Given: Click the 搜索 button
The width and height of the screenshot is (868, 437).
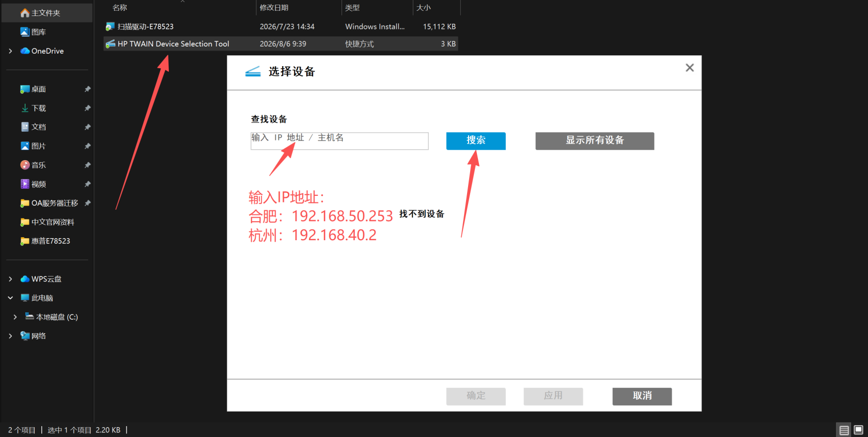Looking at the screenshot, I should tap(476, 141).
